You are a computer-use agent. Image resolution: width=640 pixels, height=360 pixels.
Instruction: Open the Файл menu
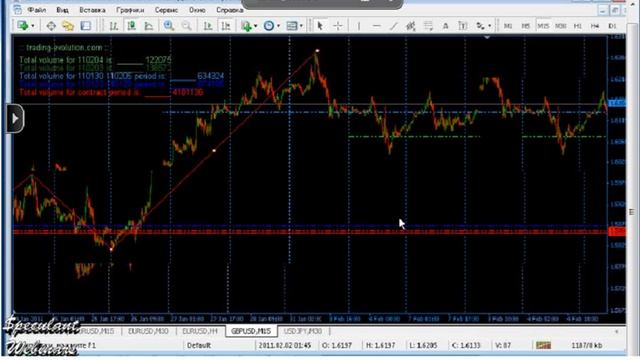click(36, 9)
